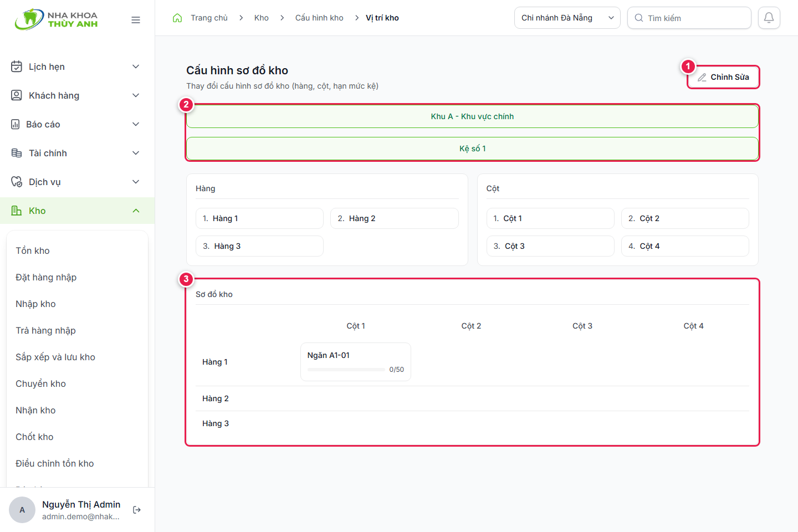
Task: Collapse sidebar with hamburger menu icon
Action: coord(136,20)
